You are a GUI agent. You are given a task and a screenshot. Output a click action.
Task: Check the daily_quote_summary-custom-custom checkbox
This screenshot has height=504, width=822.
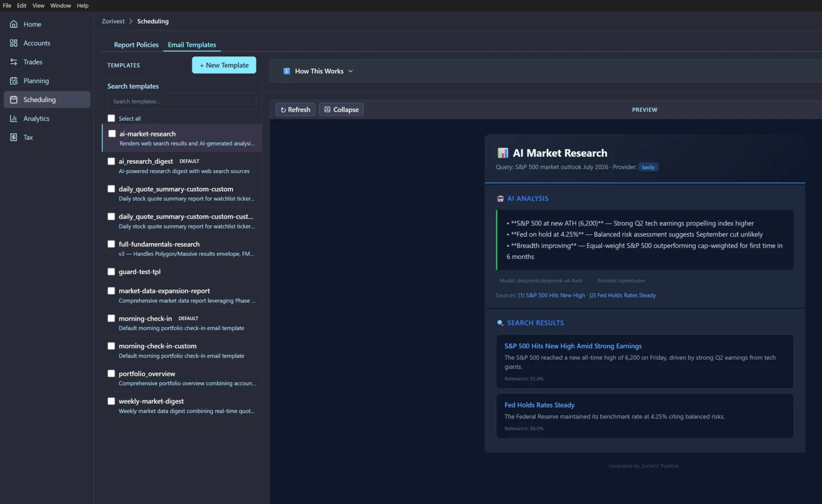pyautogui.click(x=111, y=189)
